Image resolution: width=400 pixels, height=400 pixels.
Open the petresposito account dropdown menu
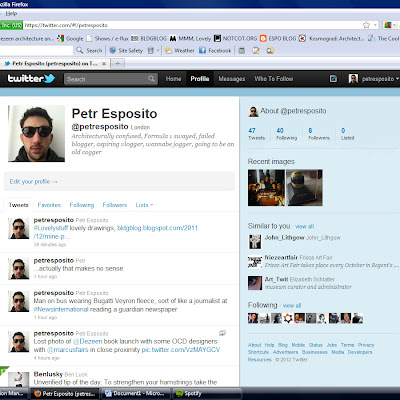point(373,79)
